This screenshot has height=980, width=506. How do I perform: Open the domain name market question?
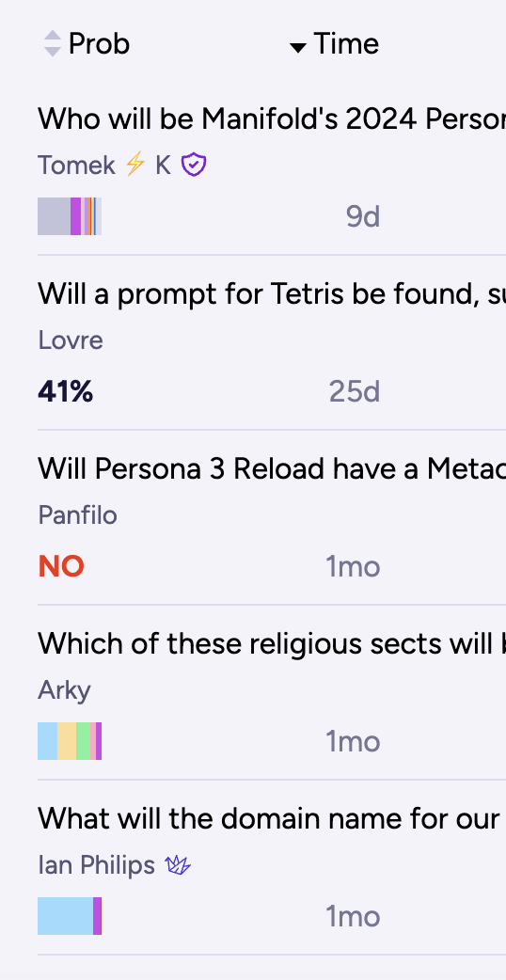[x=272, y=819]
